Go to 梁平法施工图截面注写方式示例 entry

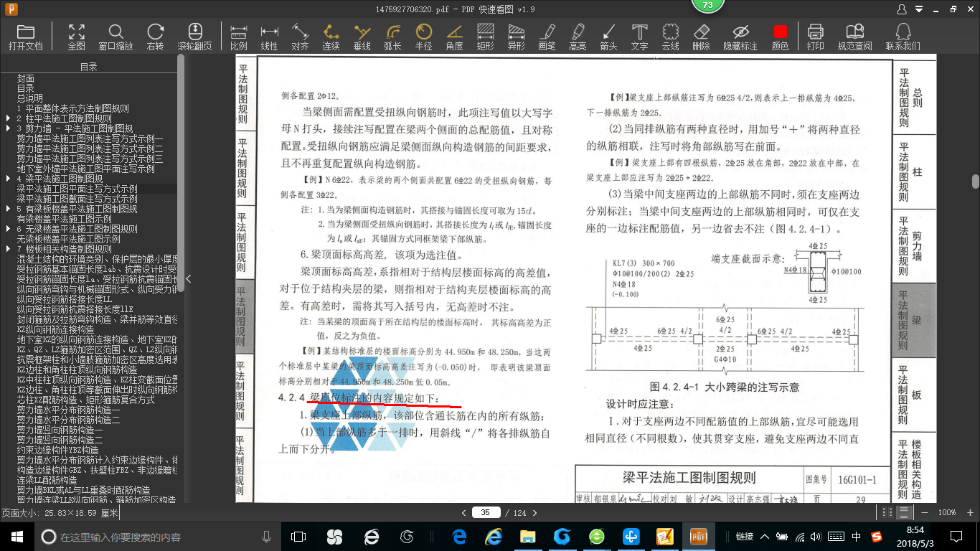(77, 199)
